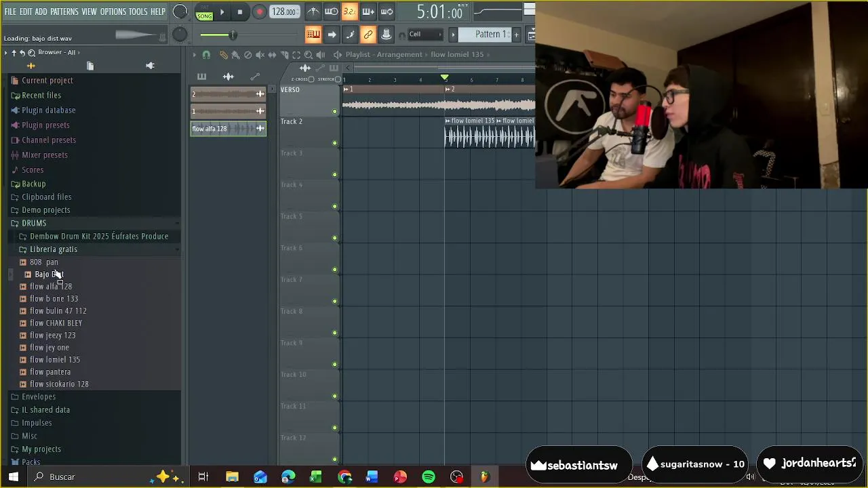Toggle loop recording icon
The image size is (868, 488).
[386, 12]
